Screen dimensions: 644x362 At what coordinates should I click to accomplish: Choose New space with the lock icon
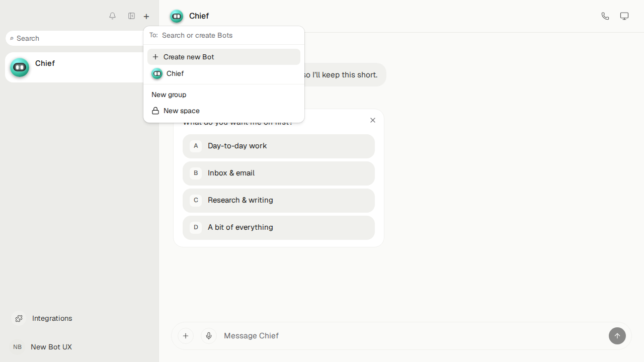click(x=224, y=111)
